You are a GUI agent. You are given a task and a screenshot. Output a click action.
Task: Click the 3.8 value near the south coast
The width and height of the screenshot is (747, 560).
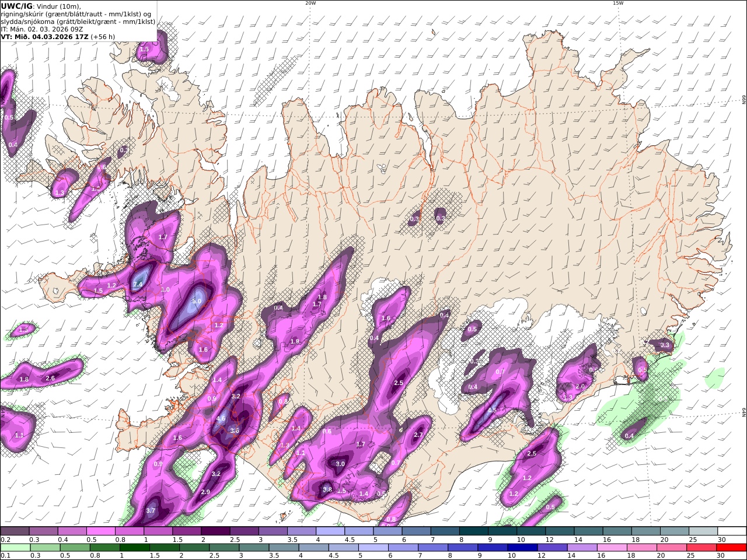327,489
